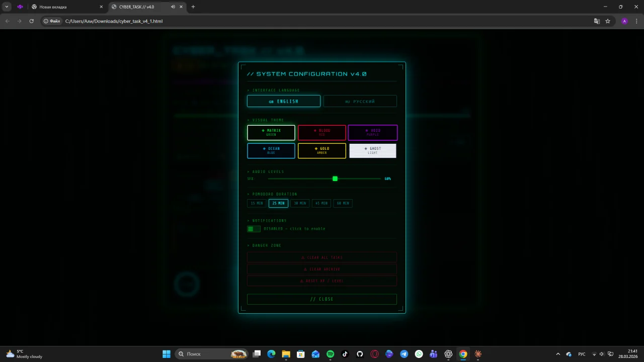Screen dimensions: 644x362
Task: Open Chrome's three-dot menu
Action: point(636,21)
